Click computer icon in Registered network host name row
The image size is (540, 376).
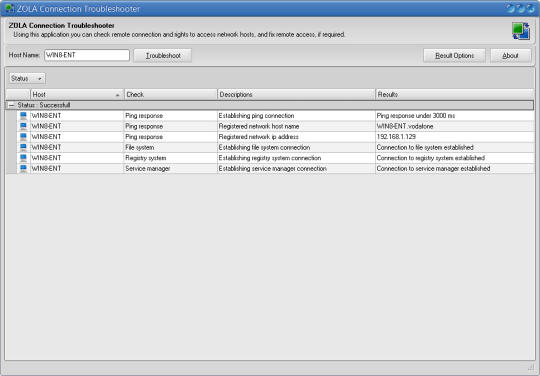[23, 126]
